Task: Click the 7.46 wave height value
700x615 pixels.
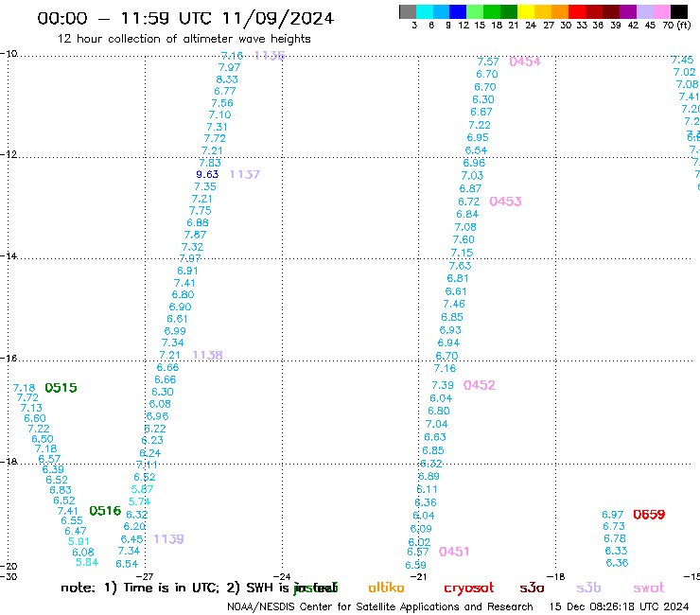Action: pos(454,304)
